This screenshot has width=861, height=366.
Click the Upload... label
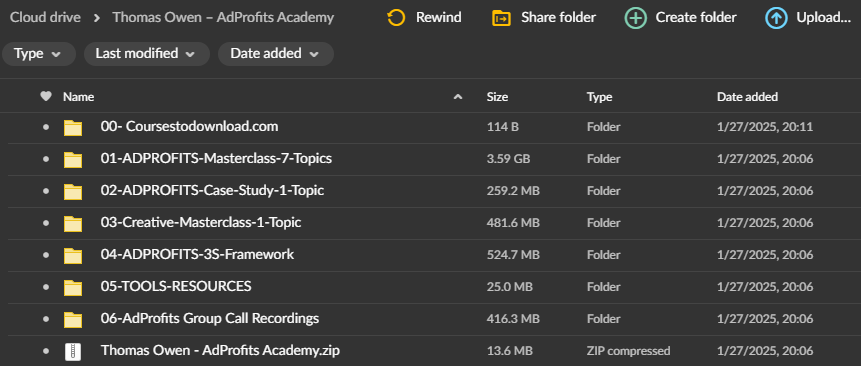pos(823,18)
